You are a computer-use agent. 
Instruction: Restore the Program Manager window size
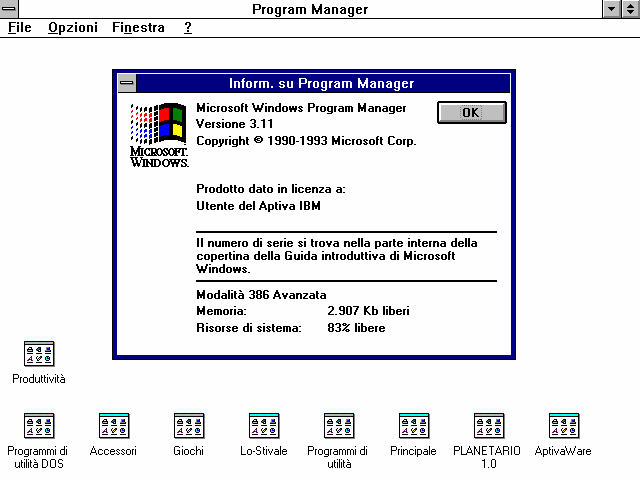(631, 9)
